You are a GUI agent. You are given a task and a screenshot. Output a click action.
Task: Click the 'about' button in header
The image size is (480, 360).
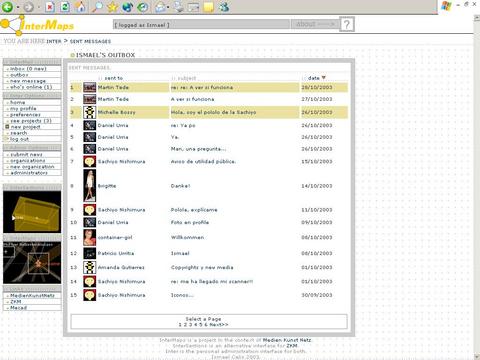(315, 24)
